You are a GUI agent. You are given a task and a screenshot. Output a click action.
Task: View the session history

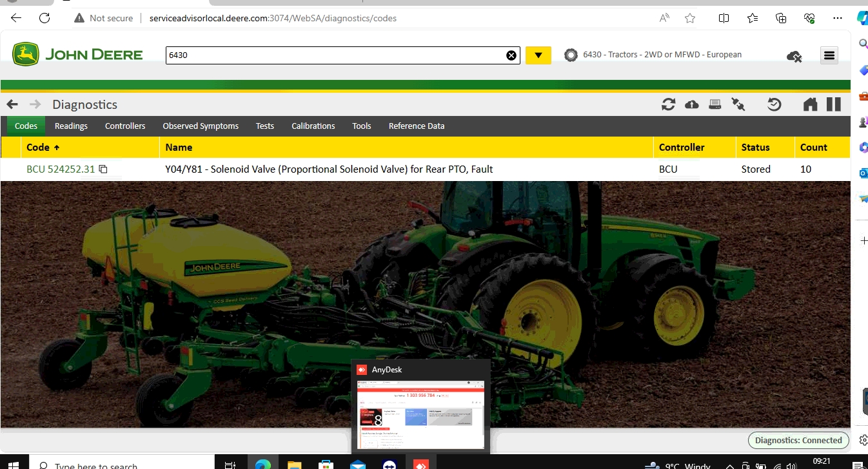tap(774, 104)
